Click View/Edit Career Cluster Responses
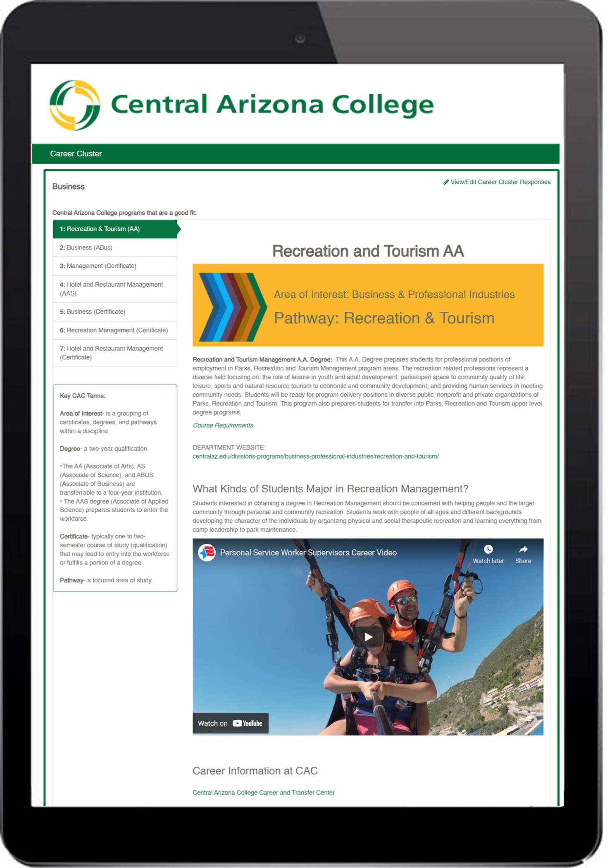The width and height of the screenshot is (612, 868). [500, 182]
